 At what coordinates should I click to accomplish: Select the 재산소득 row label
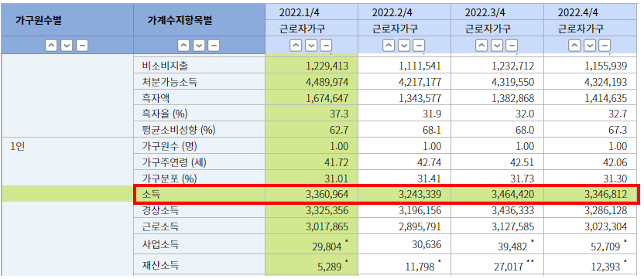pos(159,265)
